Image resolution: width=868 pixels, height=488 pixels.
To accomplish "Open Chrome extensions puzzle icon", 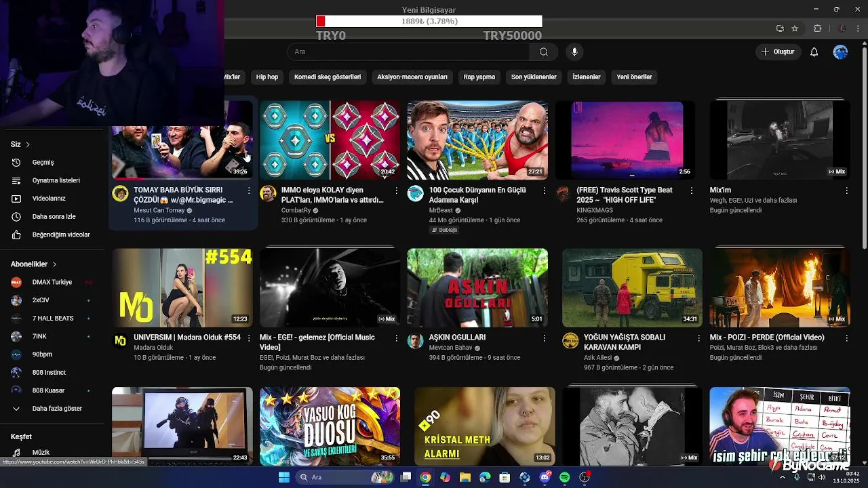I will pos(817,28).
